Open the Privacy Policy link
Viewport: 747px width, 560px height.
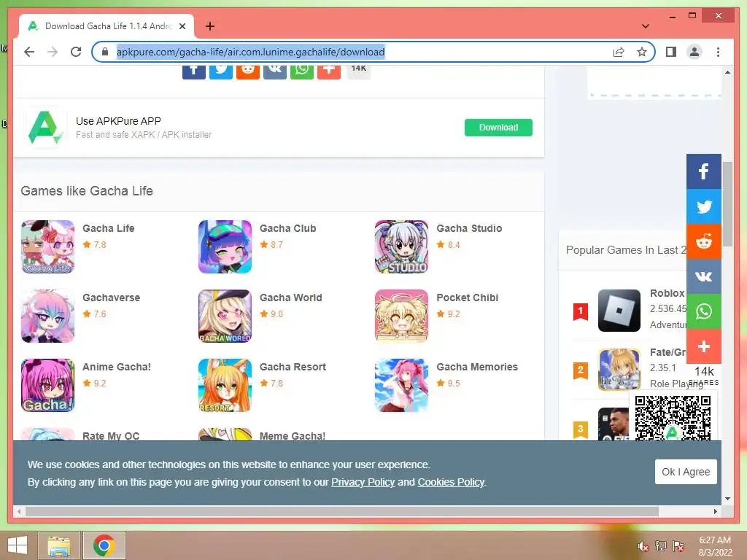(x=363, y=483)
